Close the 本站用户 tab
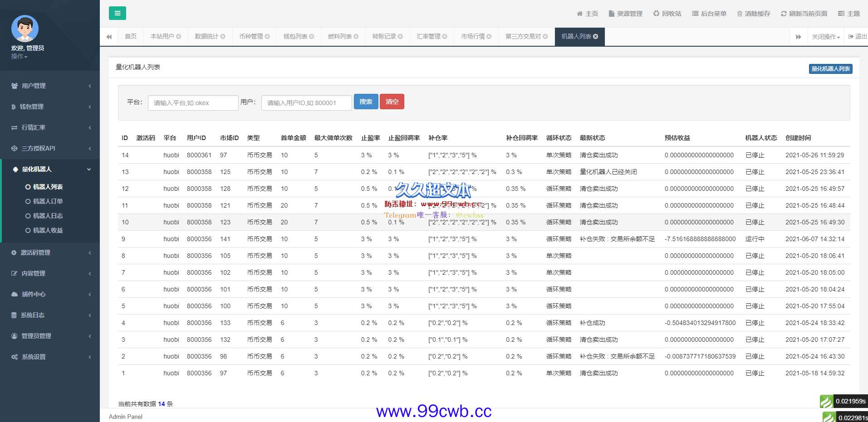 coord(179,36)
